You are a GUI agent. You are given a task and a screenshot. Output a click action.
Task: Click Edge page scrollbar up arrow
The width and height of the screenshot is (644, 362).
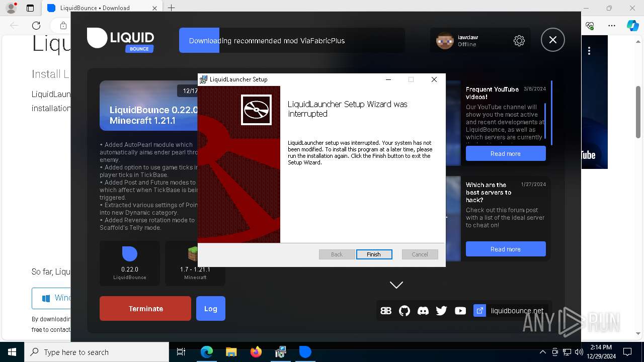[638, 41]
